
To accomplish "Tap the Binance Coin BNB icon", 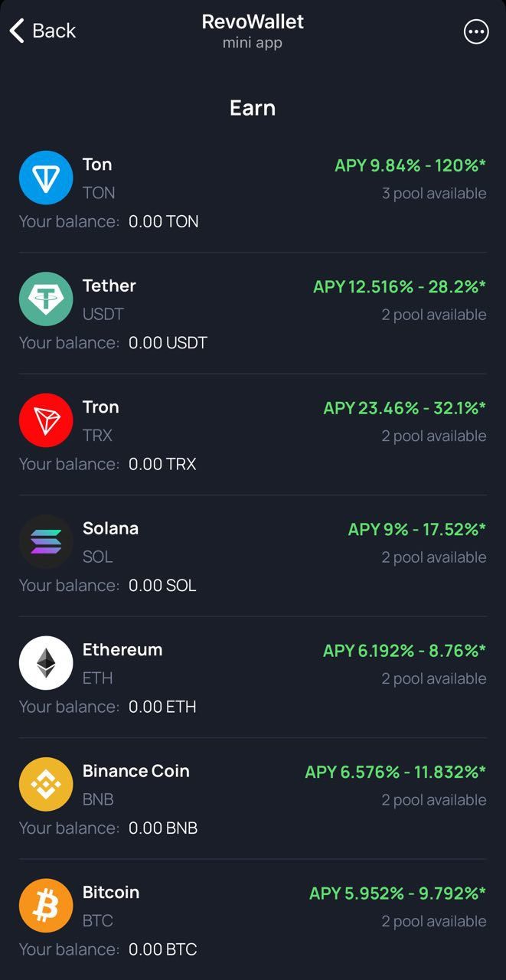I will pyautogui.click(x=46, y=784).
